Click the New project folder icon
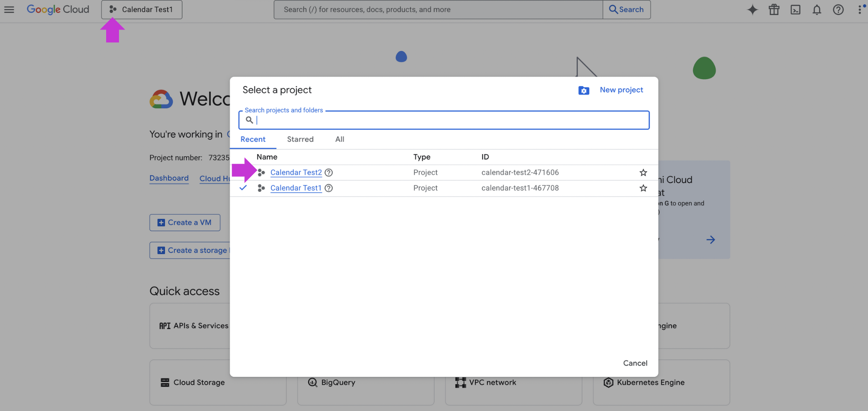 [584, 90]
